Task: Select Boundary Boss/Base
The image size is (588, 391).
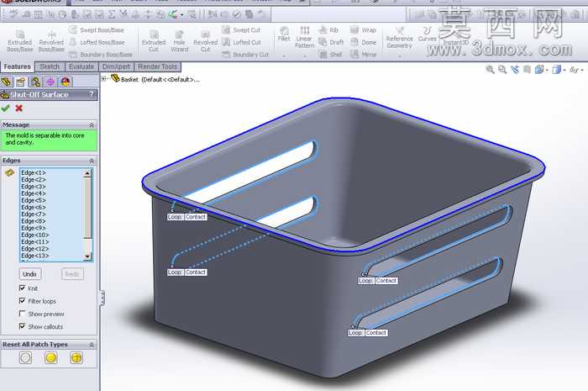Action: coord(101,55)
